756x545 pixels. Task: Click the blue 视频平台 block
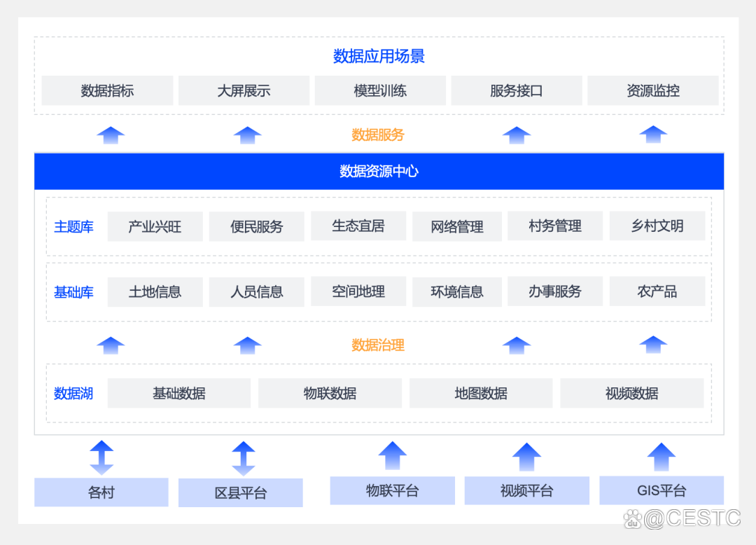[x=526, y=491]
